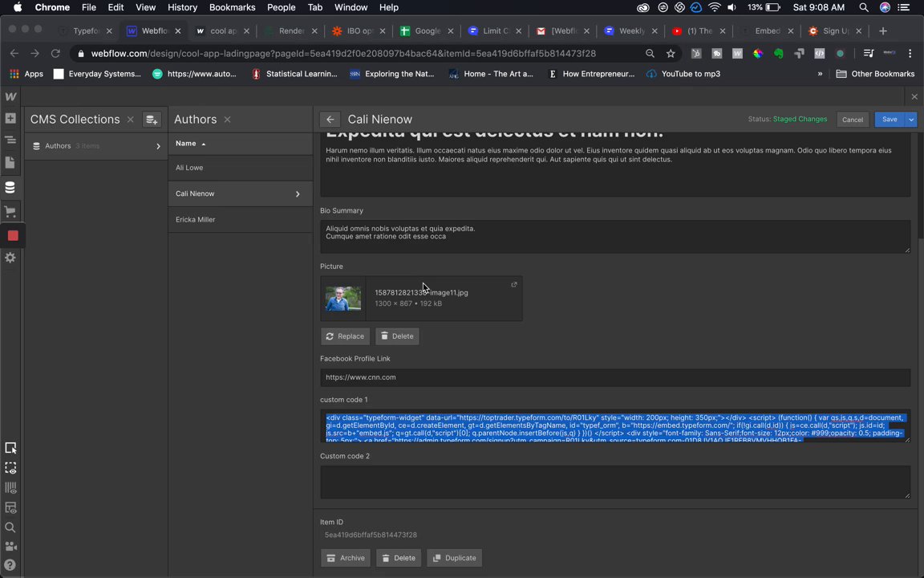The height and width of the screenshot is (578, 924).
Task: Open the Chrome History menu
Action: [x=182, y=8]
